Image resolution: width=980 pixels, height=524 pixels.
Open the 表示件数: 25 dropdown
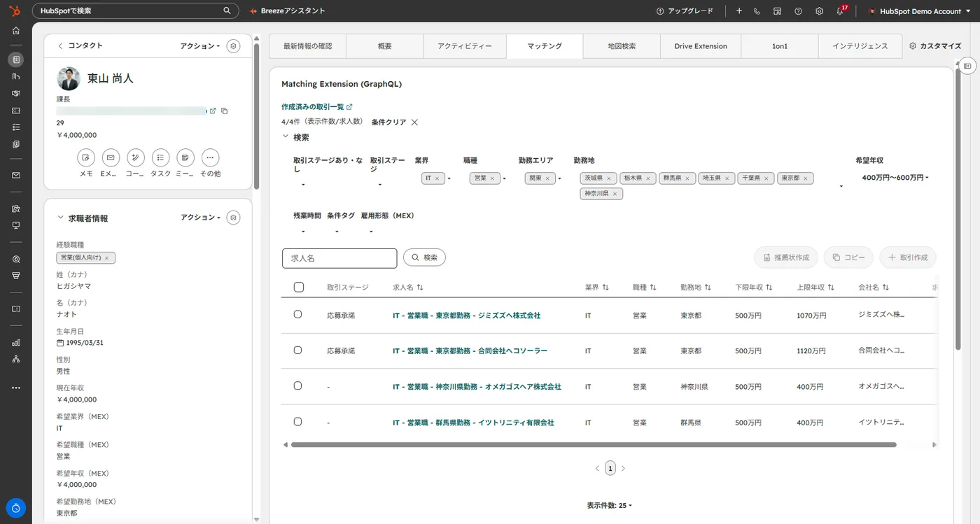pyautogui.click(x=610, y=505)
